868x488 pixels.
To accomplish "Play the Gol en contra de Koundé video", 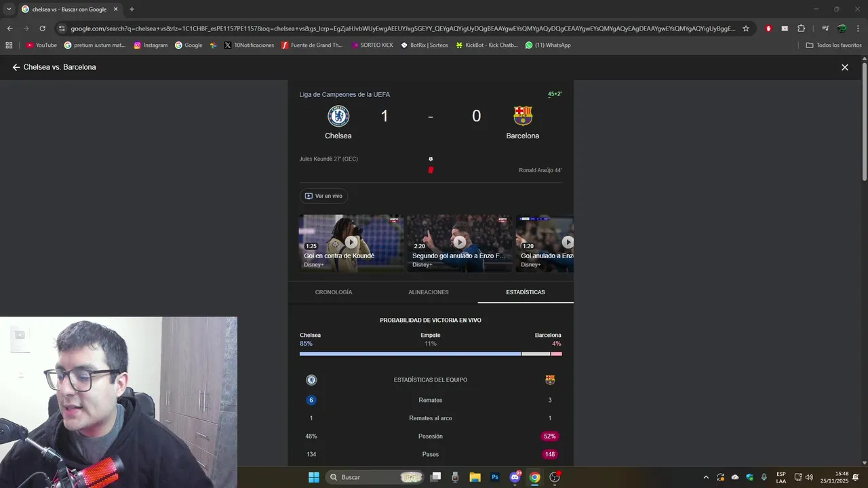I will click(351, 243).
